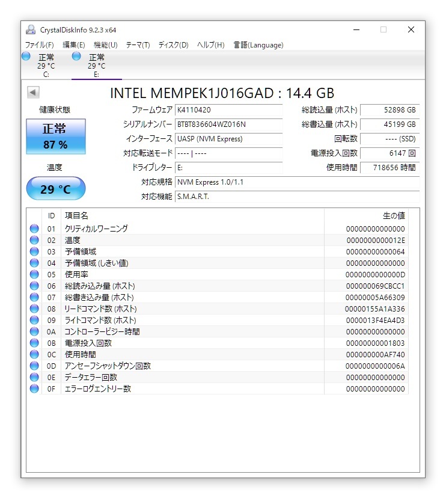Image resolution: width=446 pixels, height=504 pixels.
Task: Click status orb for 使用率 row
Action: coord(34,274)
